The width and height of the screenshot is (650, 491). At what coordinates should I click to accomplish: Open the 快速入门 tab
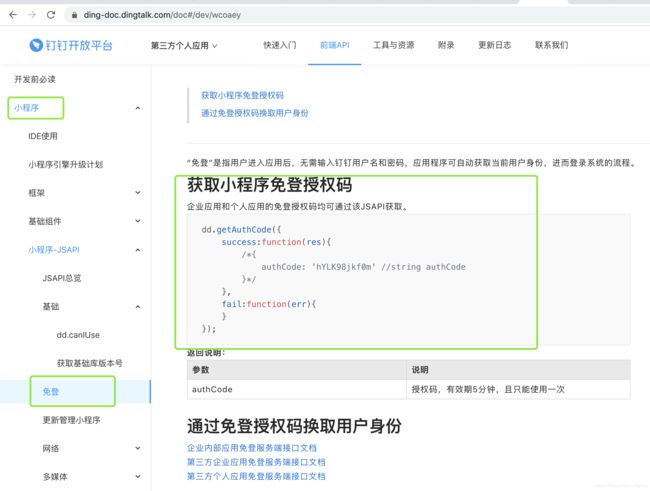point(279,45)
